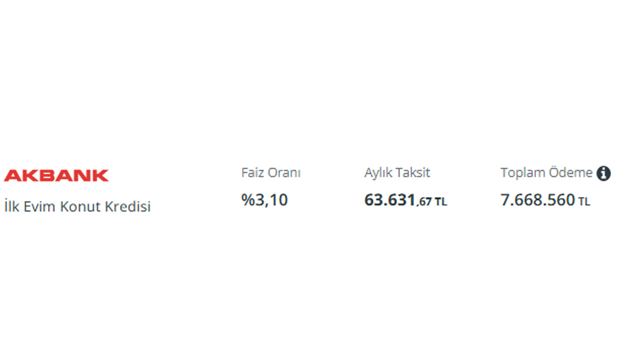Click the word Faiz in the header
The width and height of the screenshot is (644, 362).
tap(253, 172)
